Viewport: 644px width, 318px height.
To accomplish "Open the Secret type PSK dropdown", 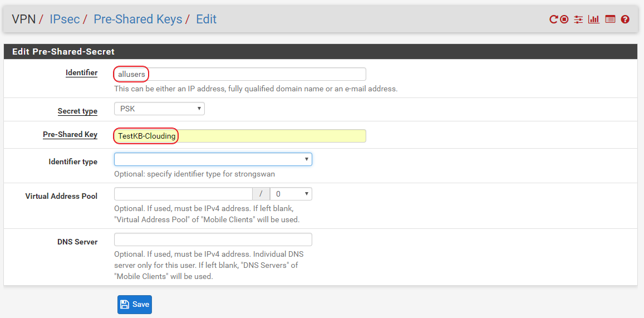I will pos(159,109).
